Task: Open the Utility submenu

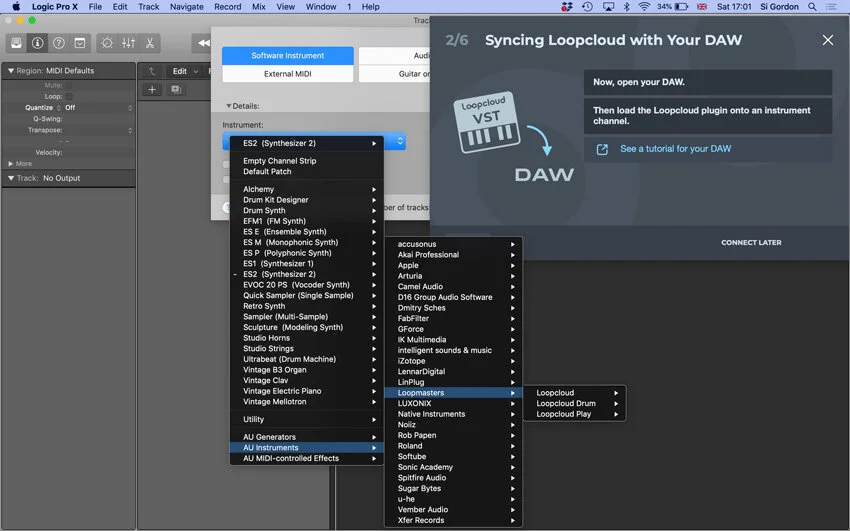Action: pyautogui.click(x=306, y=419)
